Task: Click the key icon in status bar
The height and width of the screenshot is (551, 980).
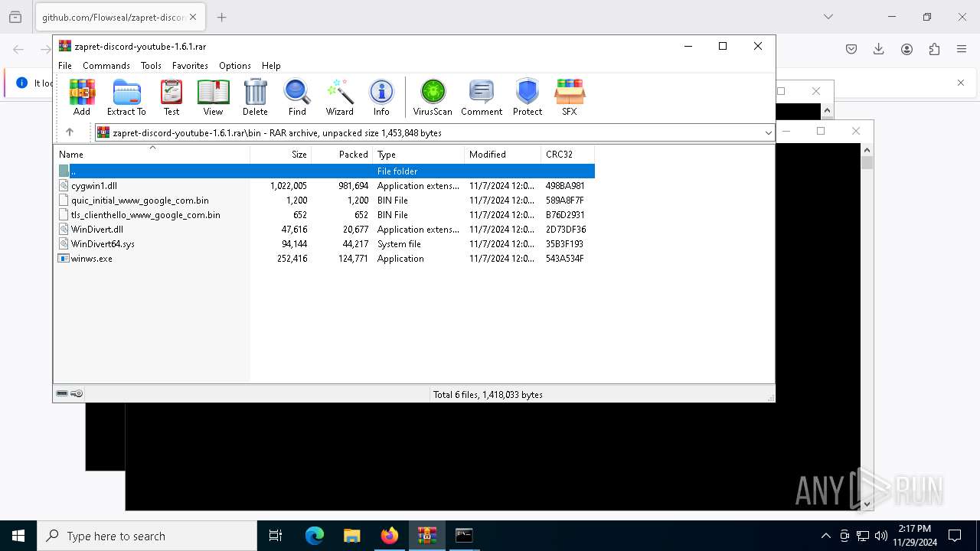Action: [77, 394]
